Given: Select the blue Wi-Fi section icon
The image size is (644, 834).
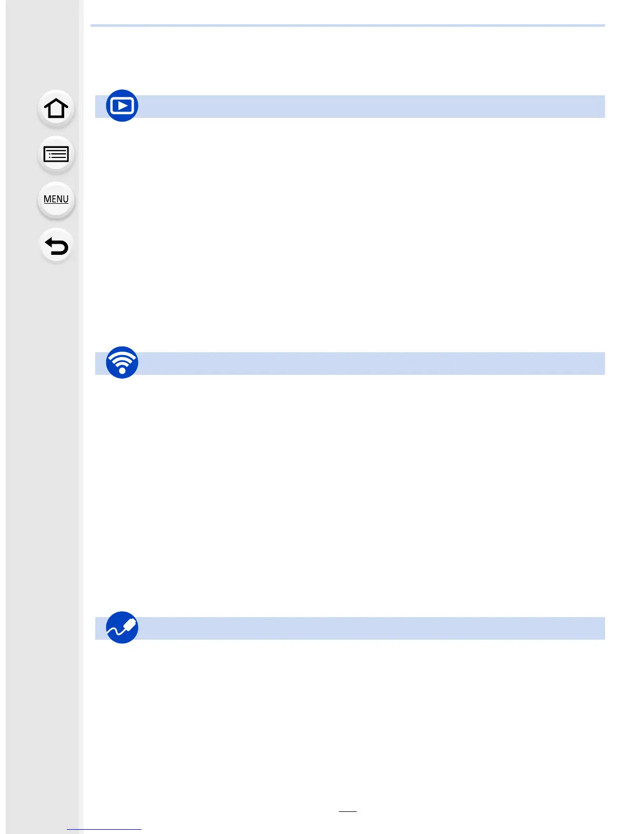Looking at the screenshot, I should pyautogui.click(x=122, y=362).
